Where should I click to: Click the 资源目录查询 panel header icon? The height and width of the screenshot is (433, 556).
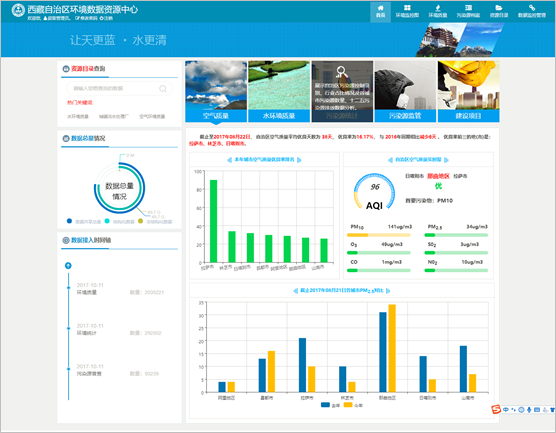[x=66, y=69]
